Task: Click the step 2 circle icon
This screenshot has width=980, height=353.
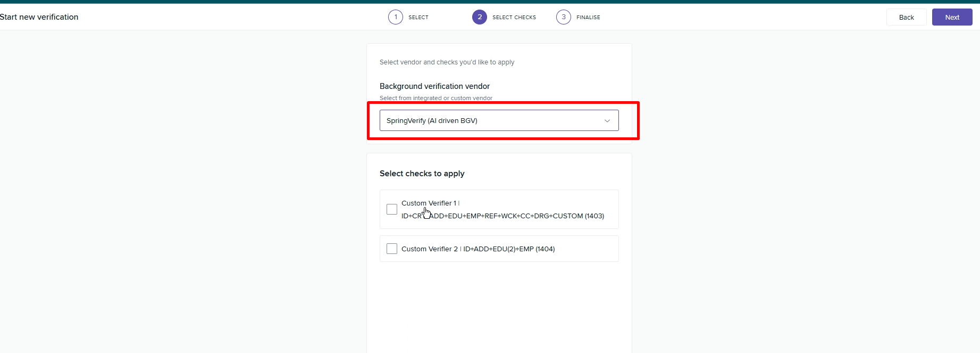Action: pos(480,17)
